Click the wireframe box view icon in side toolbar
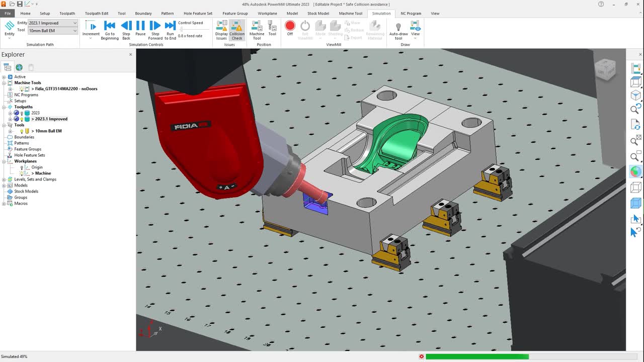Screen dimensions: 644x362 pyautogui.click(x=636, y=82)
